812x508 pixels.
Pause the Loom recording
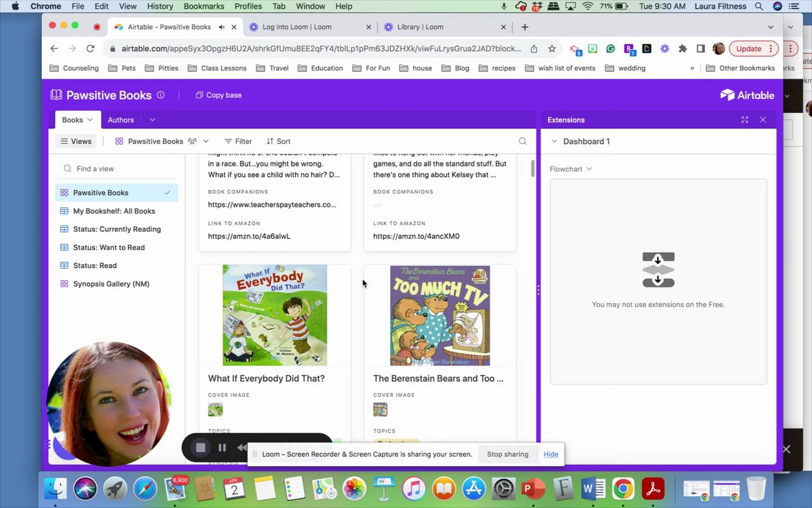[x=222, y=448]
